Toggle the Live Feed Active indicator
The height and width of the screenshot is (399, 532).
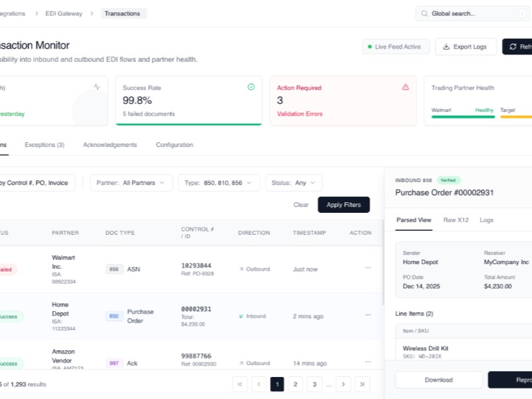tap(396, 47)
